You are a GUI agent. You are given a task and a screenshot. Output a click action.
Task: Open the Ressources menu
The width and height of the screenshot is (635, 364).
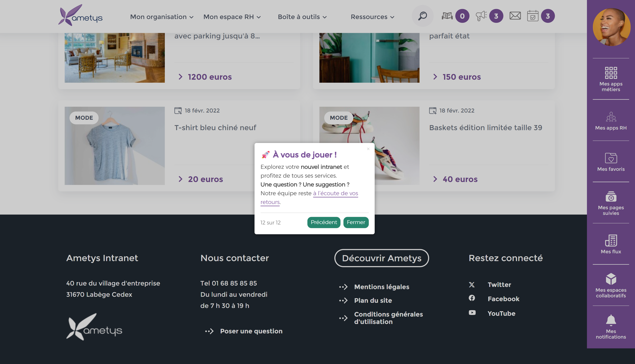[372, 17]
